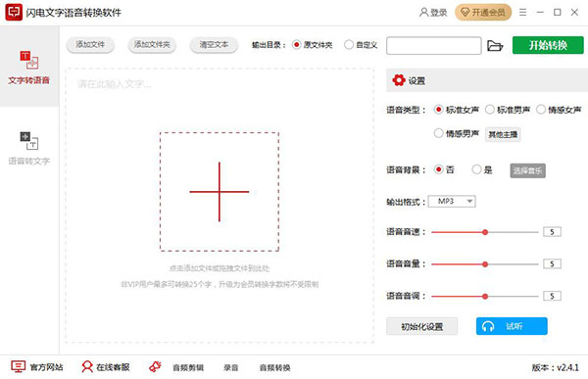Click the red plus add-file drop zone
The image size is (588, 379).
(x=220, y=192)
